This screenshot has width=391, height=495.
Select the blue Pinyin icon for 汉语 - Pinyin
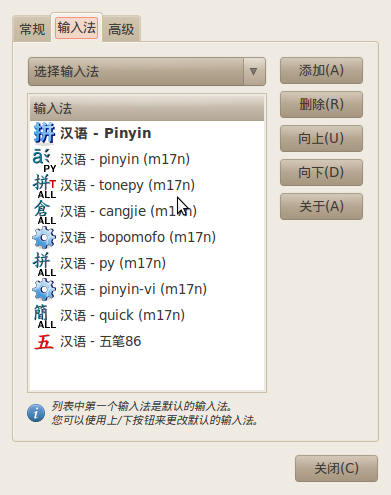click(x=44, y=133)
